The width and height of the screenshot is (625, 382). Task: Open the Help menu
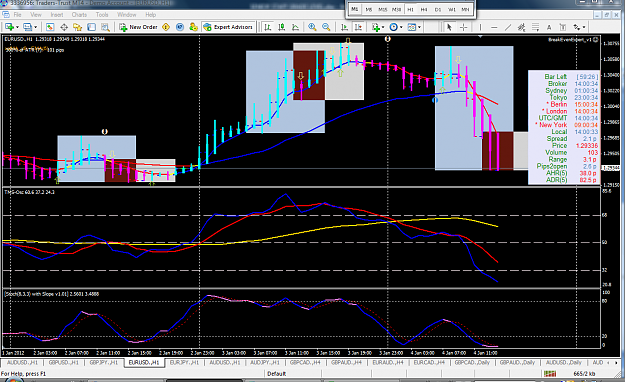coord(151,15)
